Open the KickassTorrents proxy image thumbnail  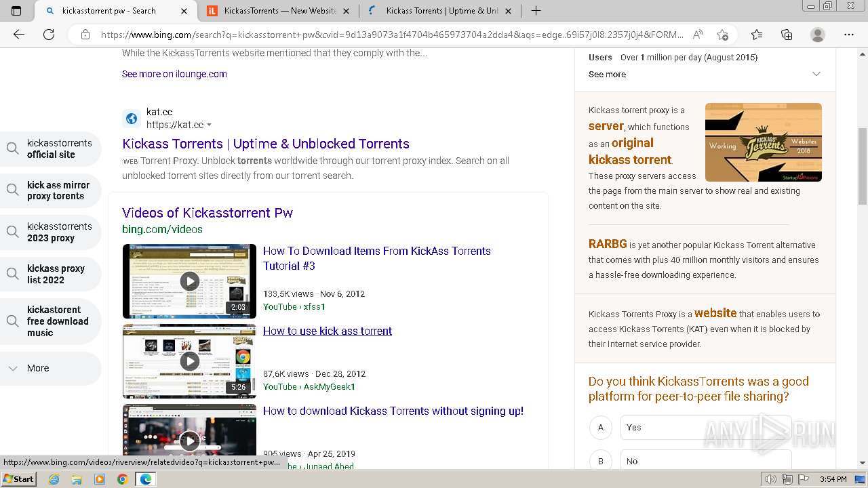(764, 142)
